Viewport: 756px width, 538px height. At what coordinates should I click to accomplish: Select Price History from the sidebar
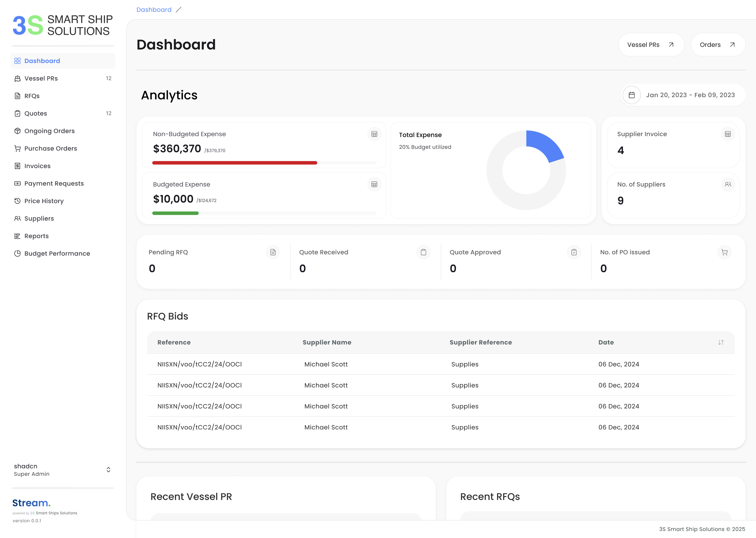(44, 201)
